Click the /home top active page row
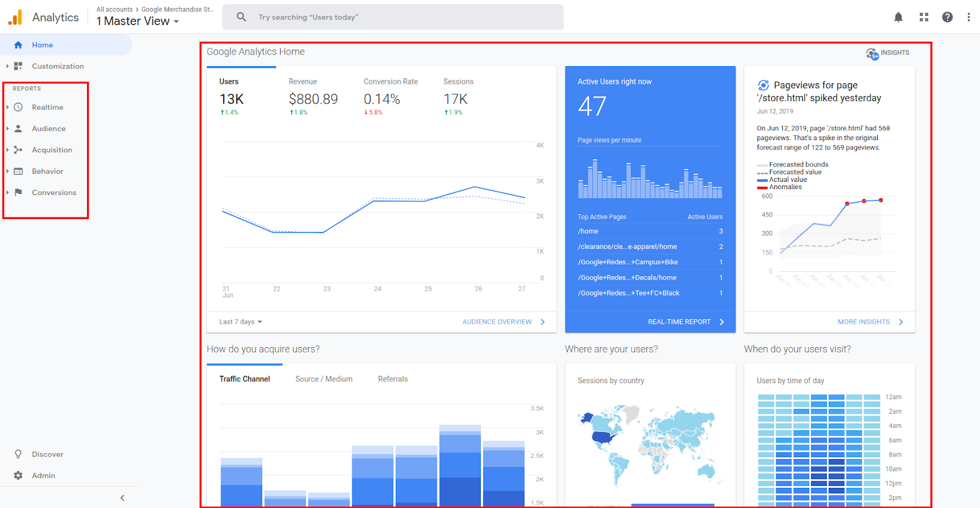980x508 pixels. pyautogui.click(x=650, y=231)
